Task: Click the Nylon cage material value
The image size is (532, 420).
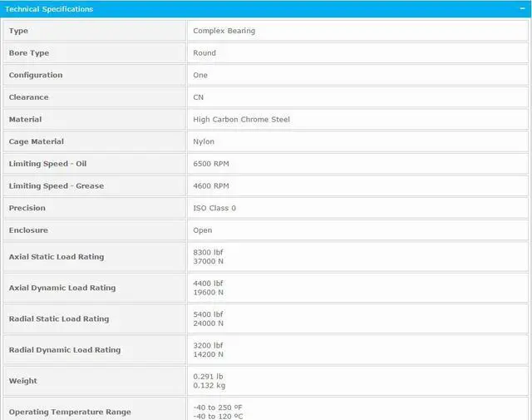Action: pos(204,141)
